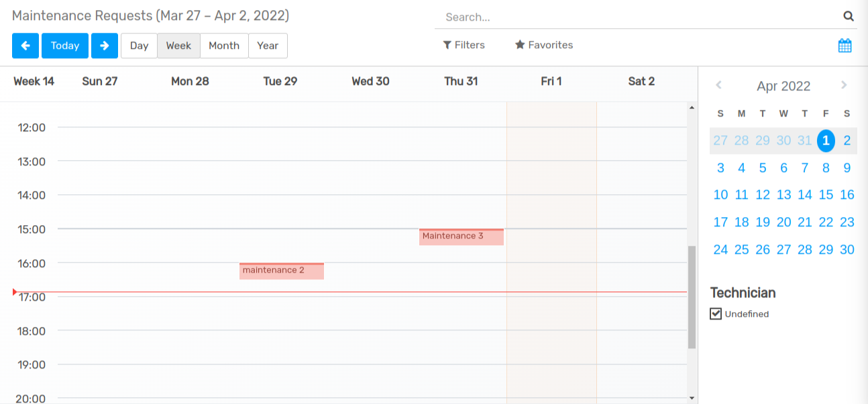Switch to Month view
This screenshot has width=868, height=404.
(223, 46)
